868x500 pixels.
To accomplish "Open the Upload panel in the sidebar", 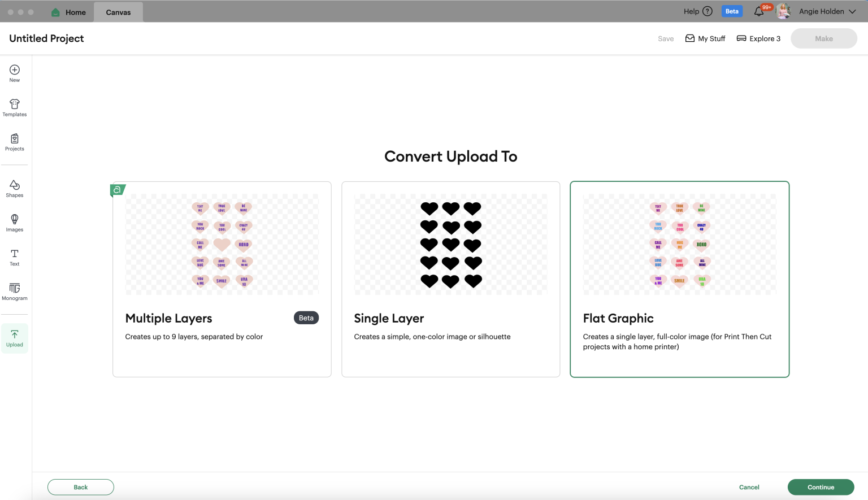I will tap(14, 337).
